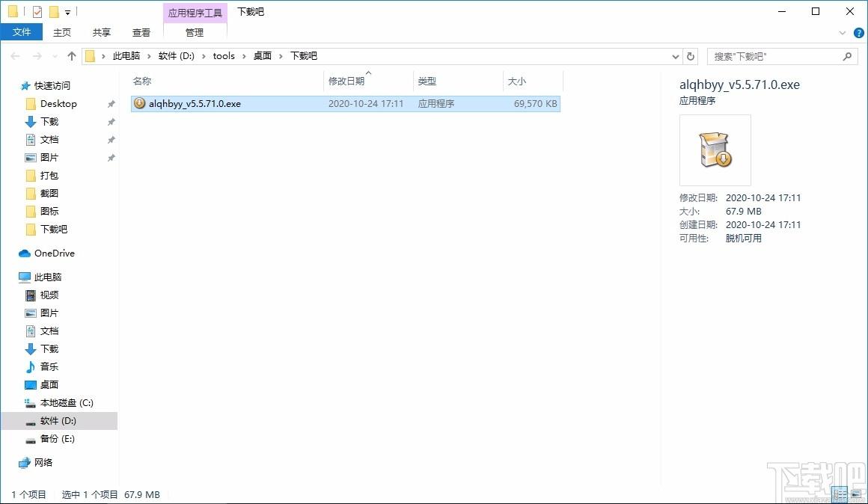Expand the address bar history dropdown
The image size is (868, 504).
pyautogui.click(x=676, y=56)
